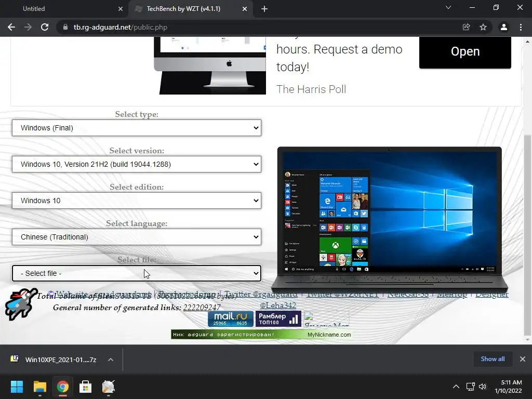Open the Select version dropdown

click(x=137, y=164)
